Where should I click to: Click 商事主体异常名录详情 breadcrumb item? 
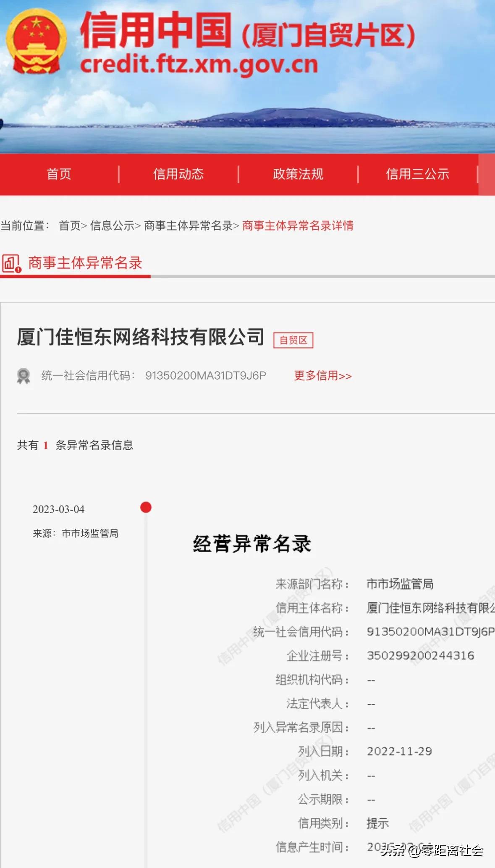(298, 226)
